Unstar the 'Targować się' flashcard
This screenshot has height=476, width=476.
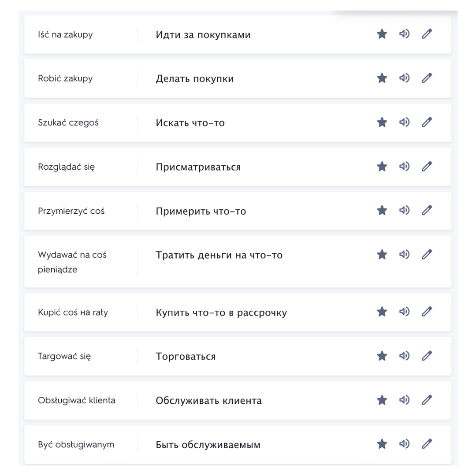(x=382, y=356)
